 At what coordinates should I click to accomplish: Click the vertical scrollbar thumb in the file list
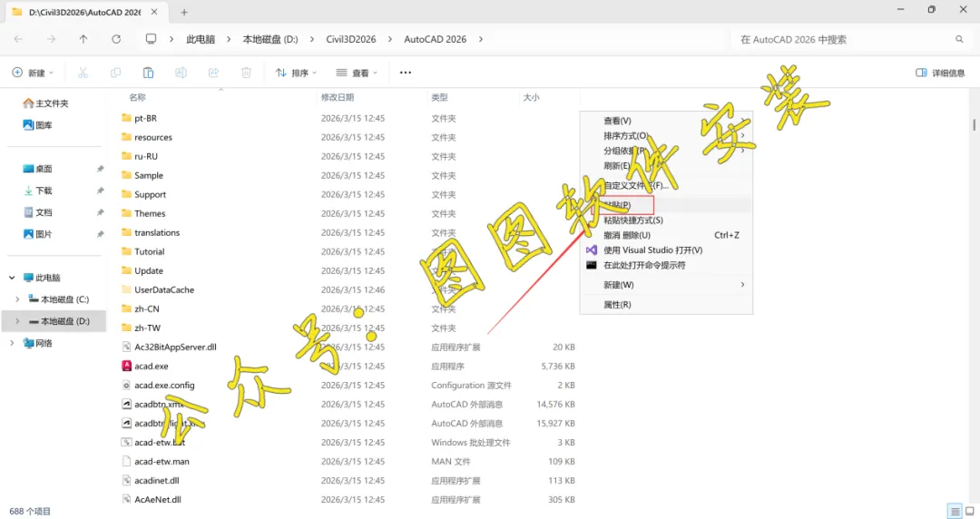(974, 124)
